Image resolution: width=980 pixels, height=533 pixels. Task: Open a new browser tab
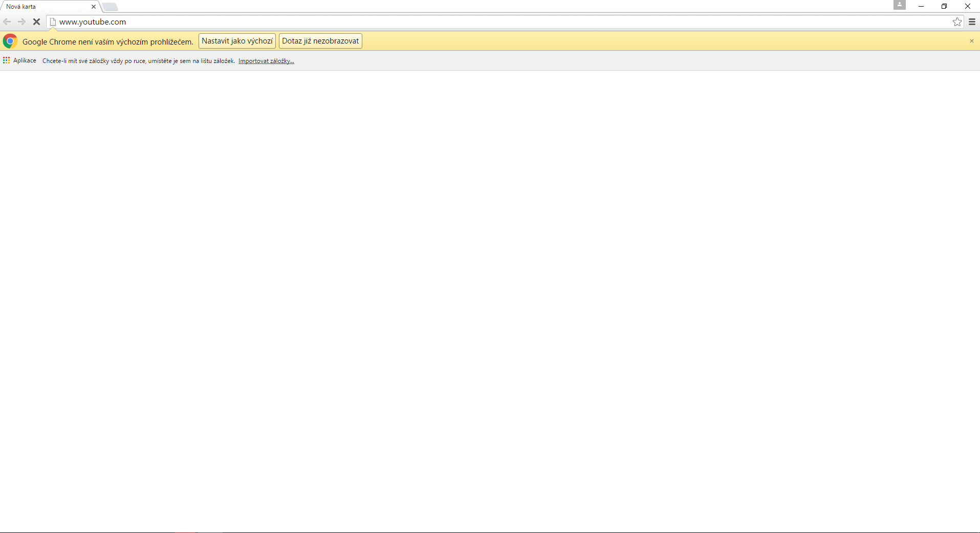[110, 7]
